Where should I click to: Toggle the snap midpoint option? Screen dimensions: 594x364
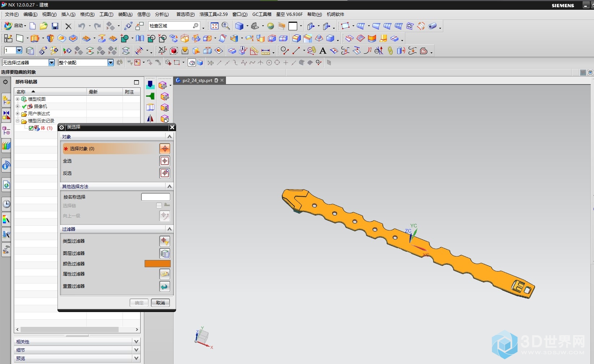tap(227, 63)
